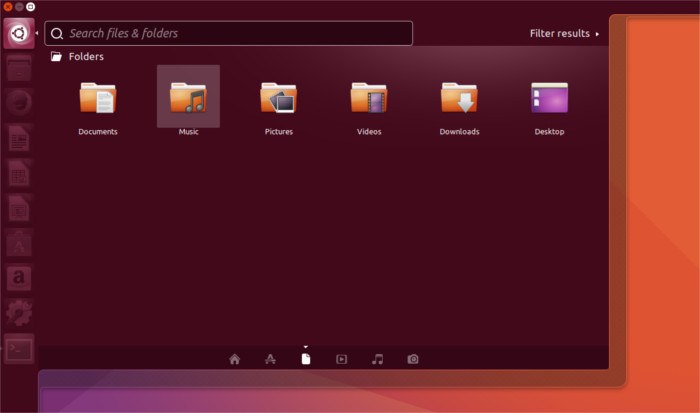Open the Files manager in launcher
This screenshot has height=413, width=700.
point(19,68)
